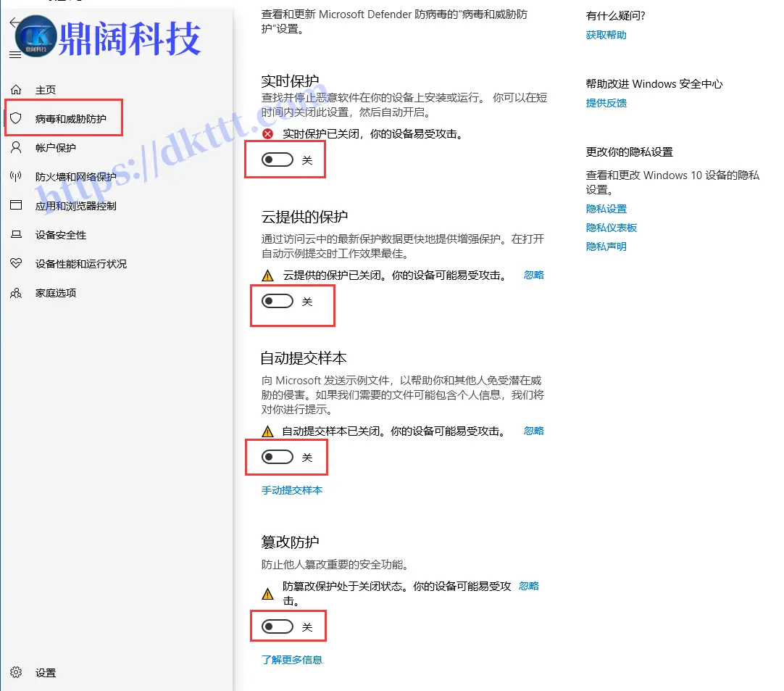Image resolution: width=784 pixels, height=691 pixels.
Task: Click the Home (主页) house icon
Action: (16, 90)
